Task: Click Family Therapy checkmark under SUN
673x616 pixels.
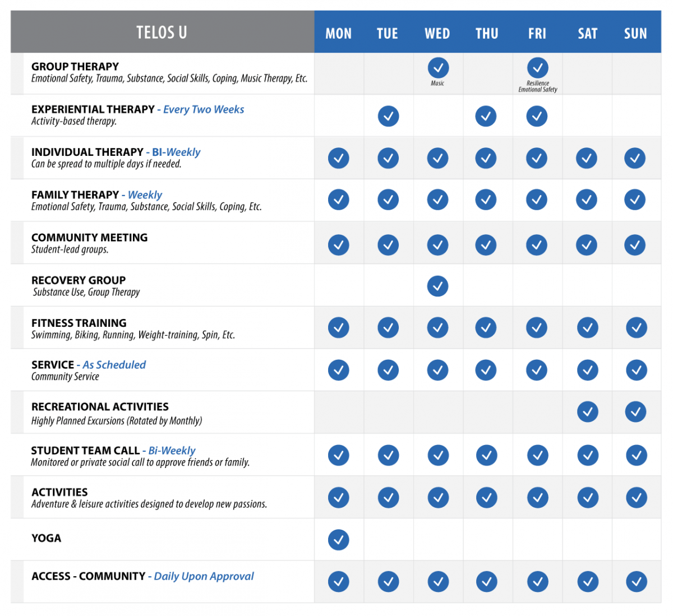Action: (x=635, y=200)
